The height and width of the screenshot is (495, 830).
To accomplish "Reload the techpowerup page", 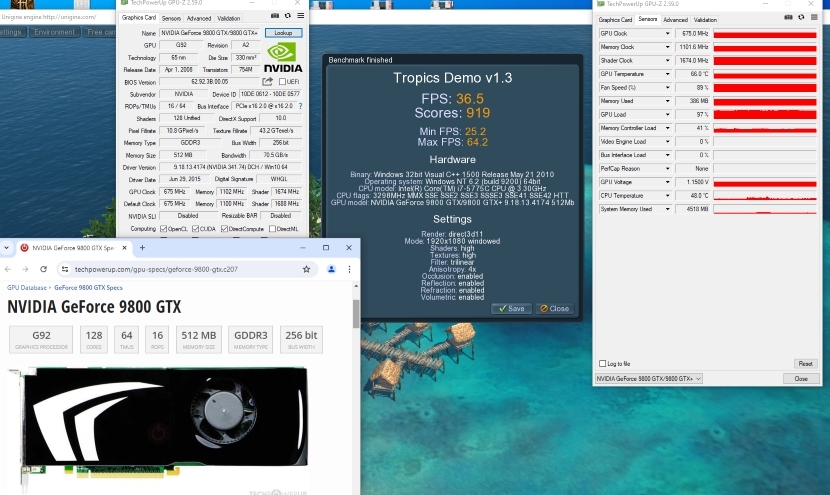I will pyautogui.click(x=43, y=269).
